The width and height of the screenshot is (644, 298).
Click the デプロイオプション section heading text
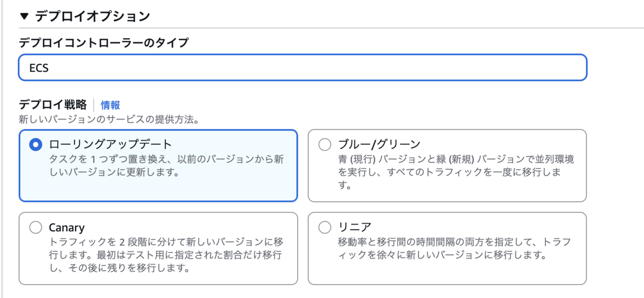click(x=92, y=17)
